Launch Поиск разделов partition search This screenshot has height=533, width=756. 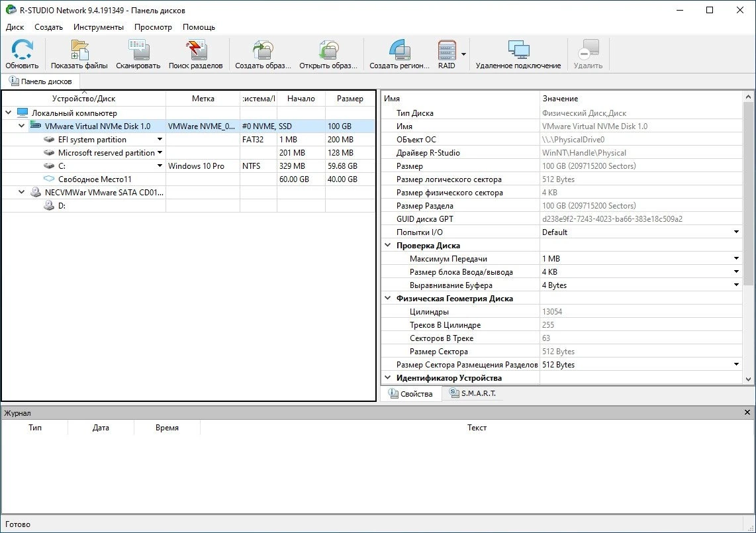pyautogui.click(x=196, y=50)
